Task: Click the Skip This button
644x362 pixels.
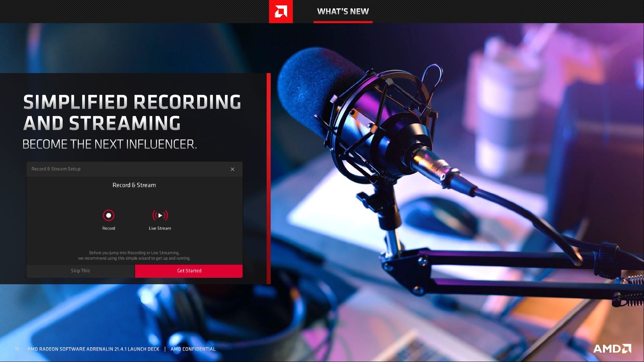Action: pyautogui.click(x=80, y=271)
